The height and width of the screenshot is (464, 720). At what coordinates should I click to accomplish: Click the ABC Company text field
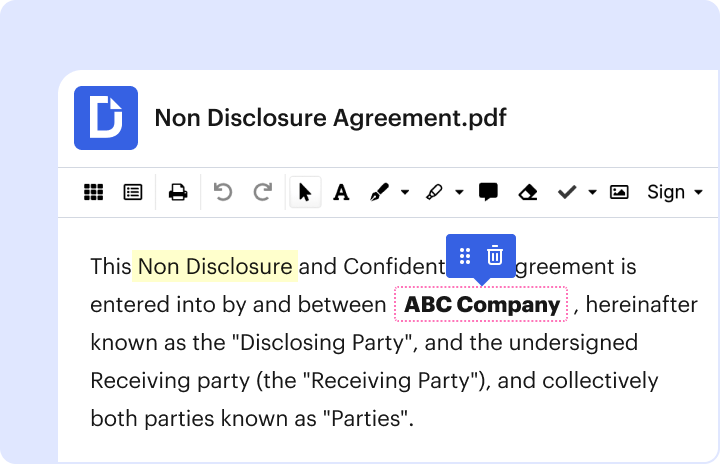point(482,305)
